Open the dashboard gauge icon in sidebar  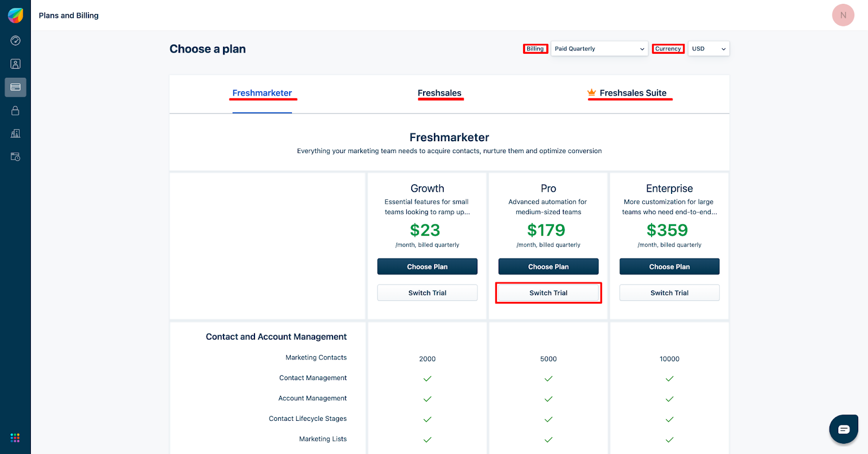(x=15, y=41)
